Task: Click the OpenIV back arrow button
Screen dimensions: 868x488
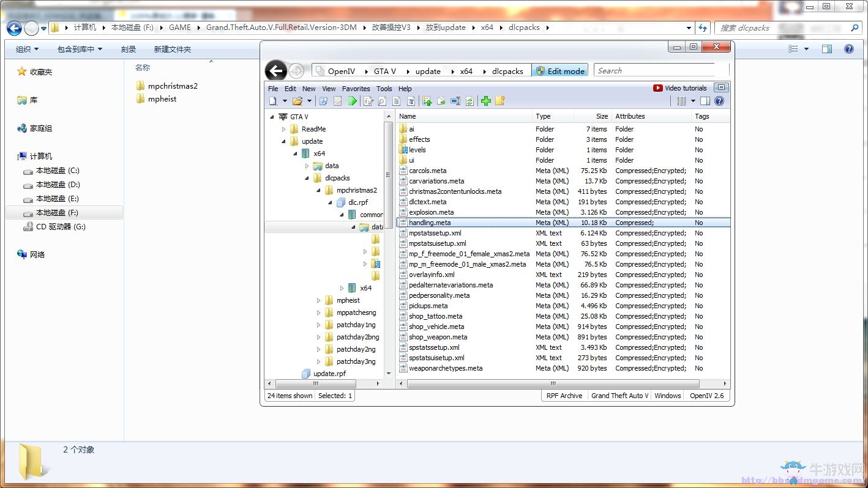Action: click(x=276, y=71)
